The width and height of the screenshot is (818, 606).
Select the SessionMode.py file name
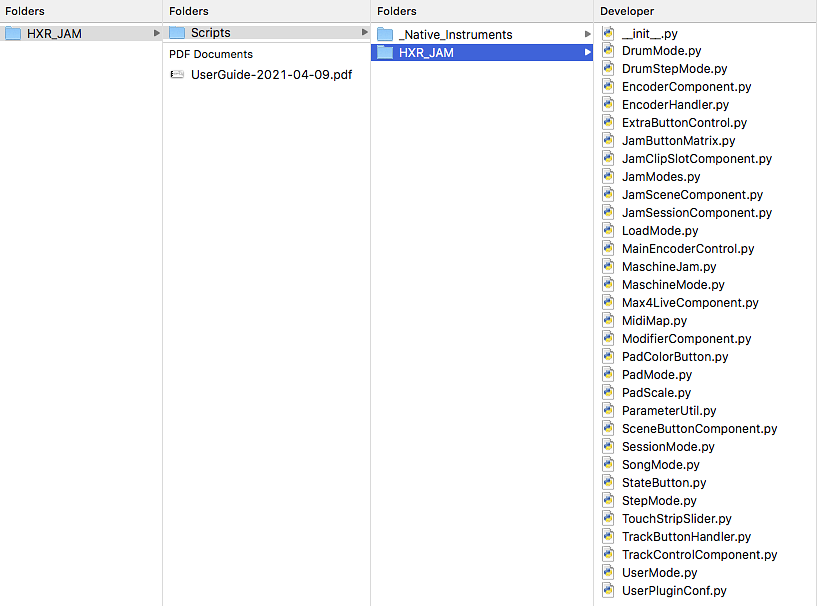point(668,446)
